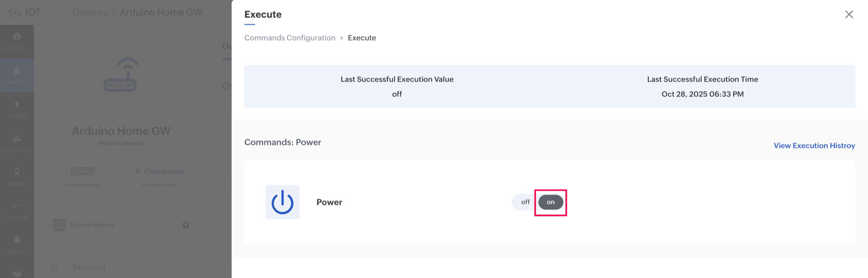Open Locations in the sidebar

pyautogui.click(x=17, y=143)
